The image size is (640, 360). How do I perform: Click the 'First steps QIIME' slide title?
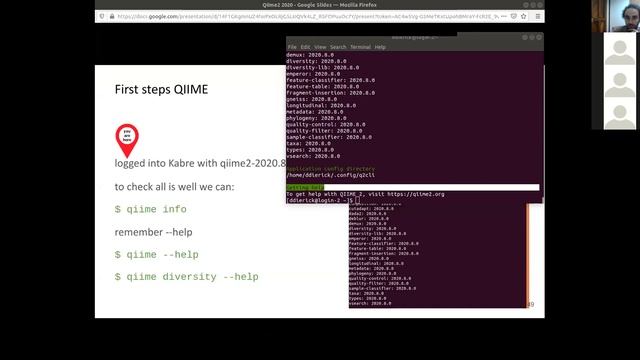click(x=161, y=89)
